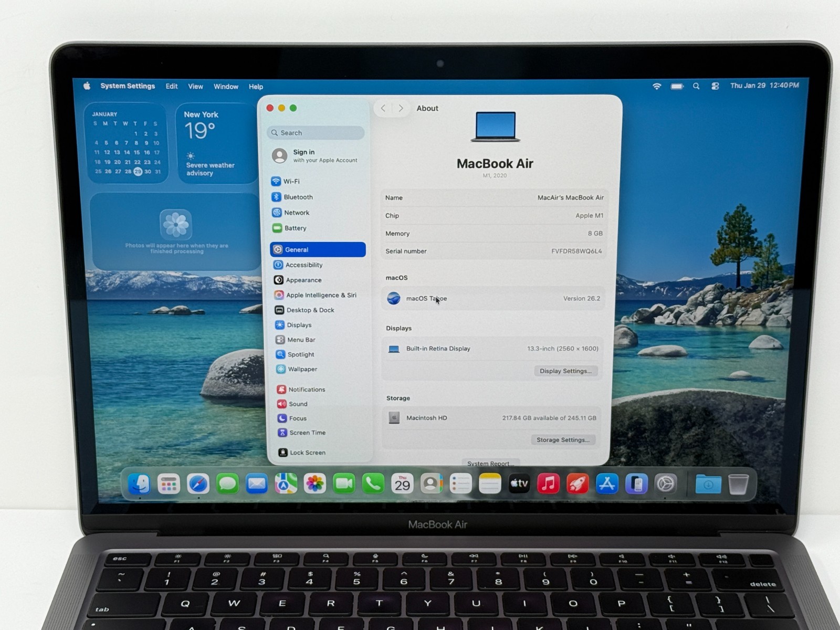Open iPhone Mirroring in the Dock
Image resolution: width=840 pixels, height=630 pixels.
636,484
